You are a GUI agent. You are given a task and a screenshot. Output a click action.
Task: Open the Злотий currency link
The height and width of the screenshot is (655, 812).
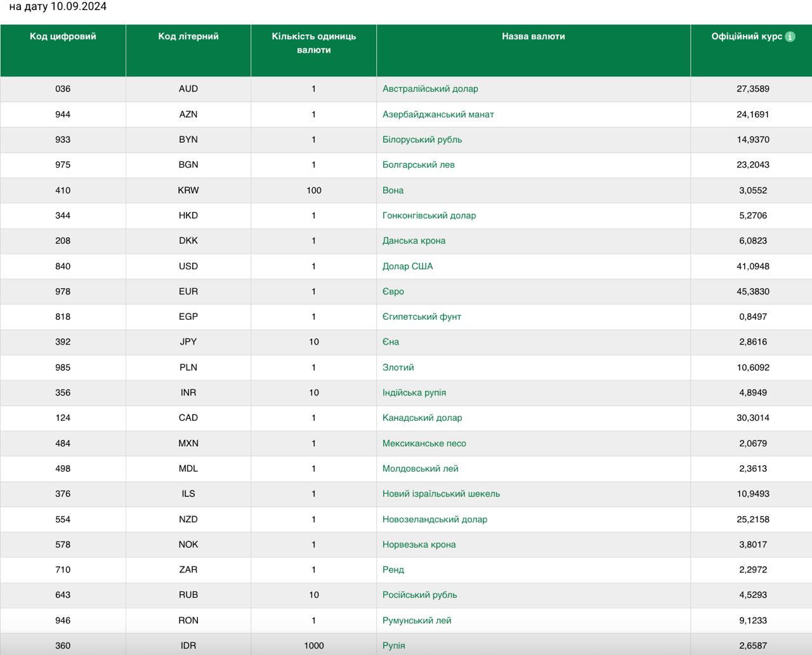click(x=398, y=367)
